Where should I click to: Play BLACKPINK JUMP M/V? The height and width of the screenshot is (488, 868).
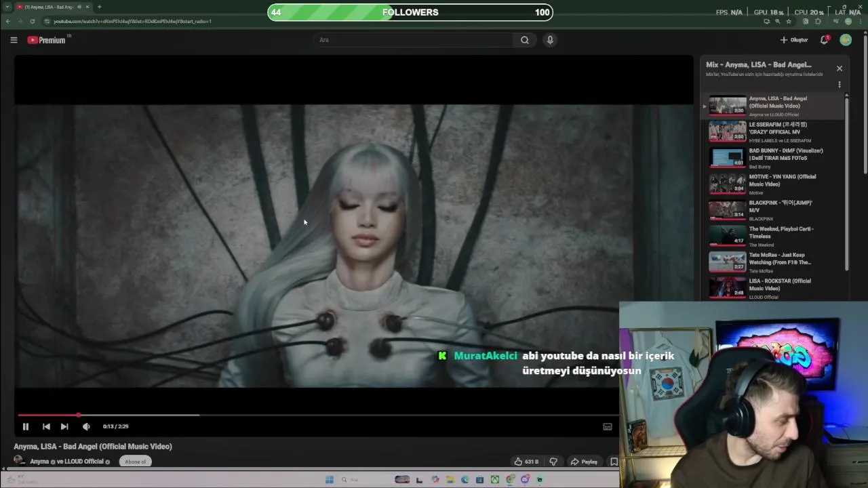coord(773,210)
